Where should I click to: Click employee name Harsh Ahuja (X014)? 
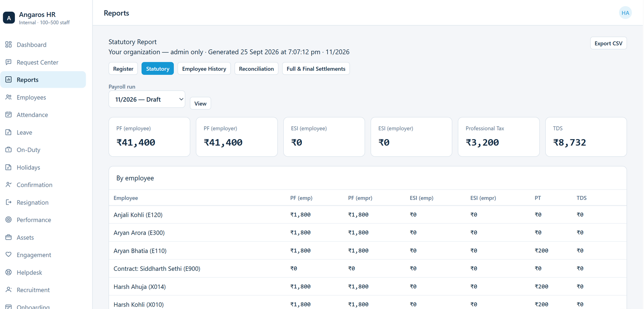coord(140,286)
